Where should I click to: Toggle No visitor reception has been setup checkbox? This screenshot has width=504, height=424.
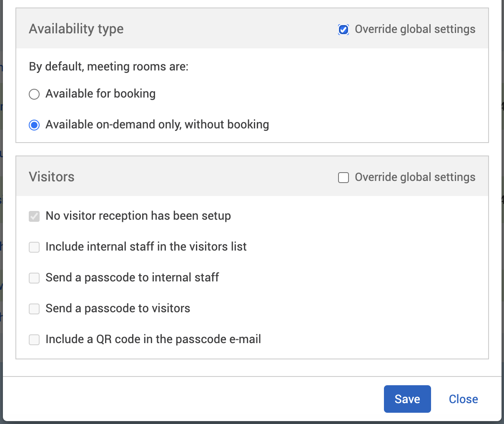[x=34, y=216]
